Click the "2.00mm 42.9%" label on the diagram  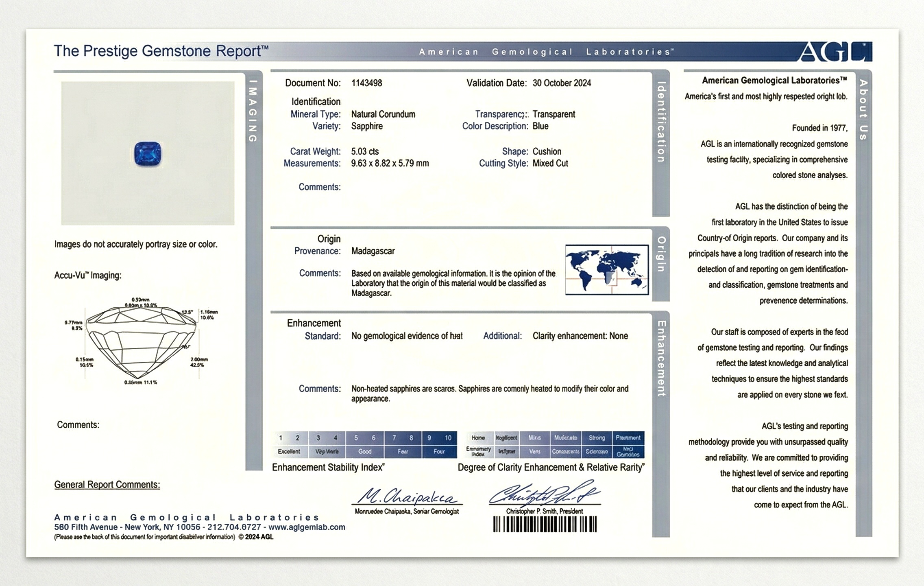point(199,362)
